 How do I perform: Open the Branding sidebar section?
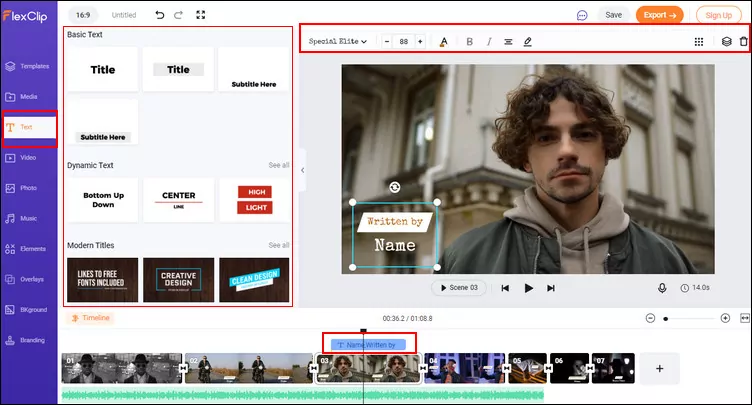(x=25, y=340)
